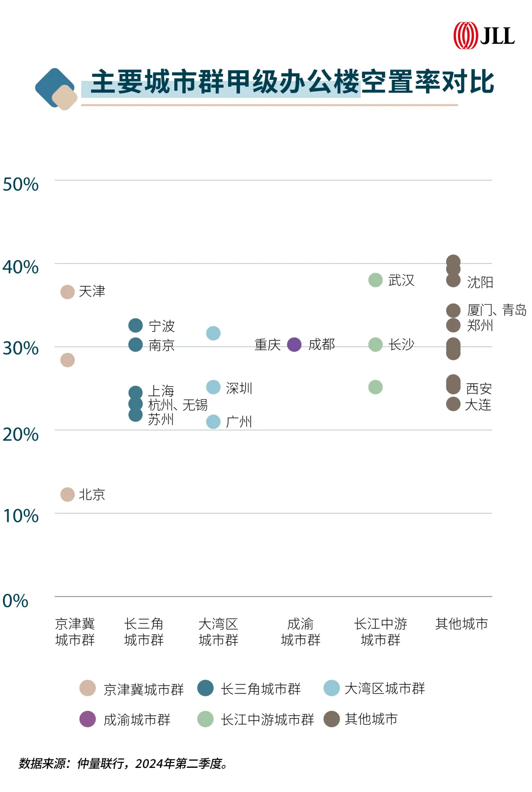Click the 京津冀城市群 legend swatch
Screen dimensions: 532x792
point(88,688)
